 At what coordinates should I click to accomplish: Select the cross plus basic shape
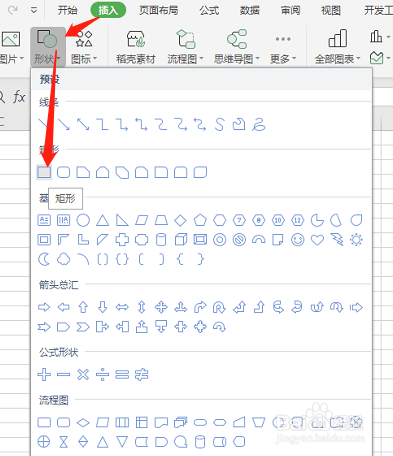pyautogui.click(x=122, y=240)
